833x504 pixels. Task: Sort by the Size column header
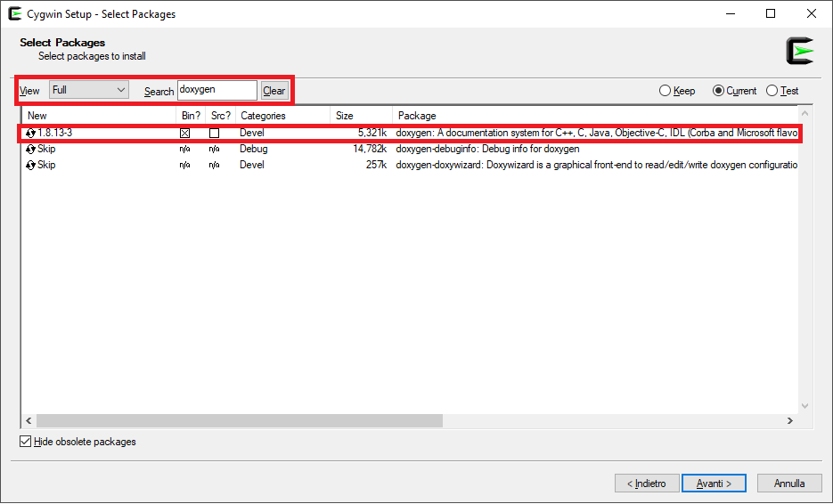click(x=361, y=115)
